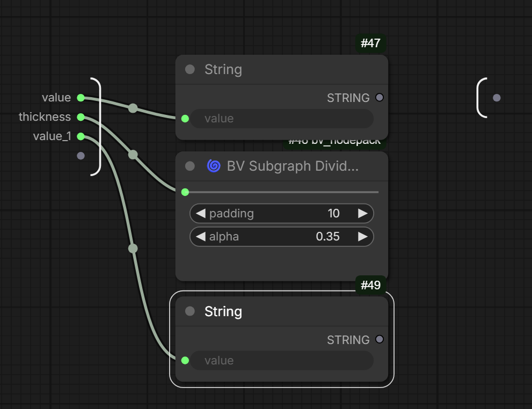This screenshot has width=532, height=409.
Task: Collapse the String node #47 using its dot
Action: pyautogui.click(x=190, y=70)
